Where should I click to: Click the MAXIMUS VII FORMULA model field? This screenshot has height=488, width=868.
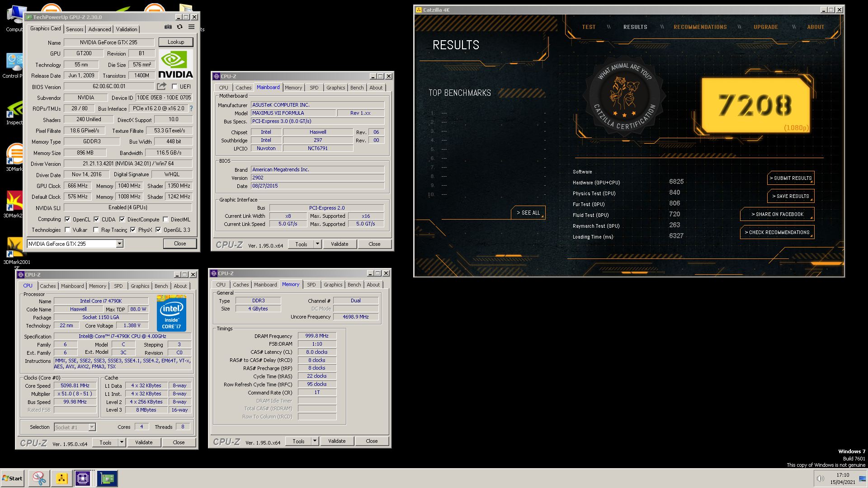pyautogui.click(x=293, y=113)
